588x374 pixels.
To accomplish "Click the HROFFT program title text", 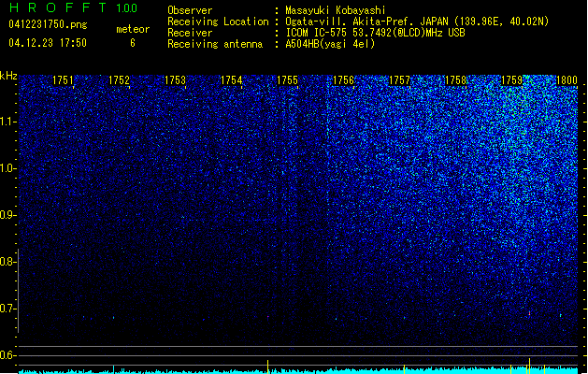I will pos(57,7).
